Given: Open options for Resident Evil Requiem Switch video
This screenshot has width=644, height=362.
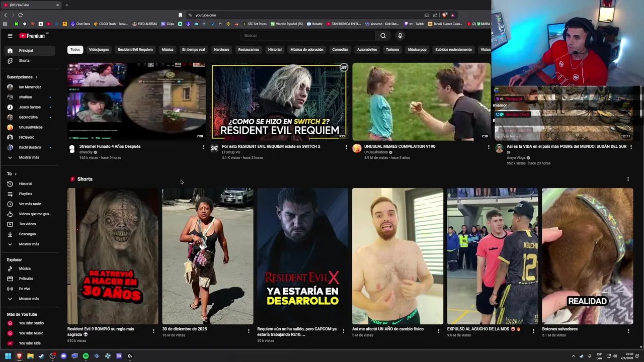Looking at the screenshot, I should [346, 147].
